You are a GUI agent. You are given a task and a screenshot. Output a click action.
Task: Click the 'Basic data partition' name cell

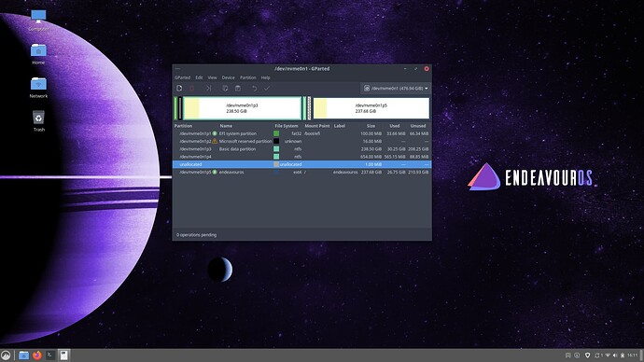[x=237, y=149]
